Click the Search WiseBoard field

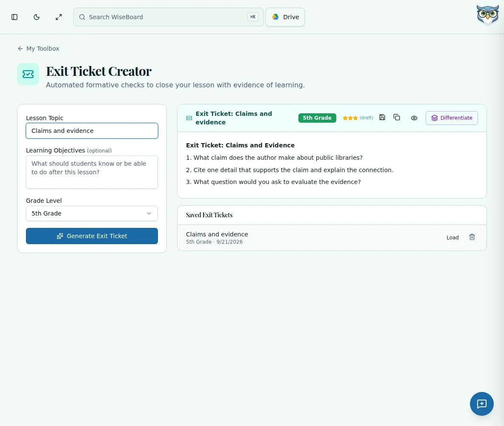coord(169,17)
